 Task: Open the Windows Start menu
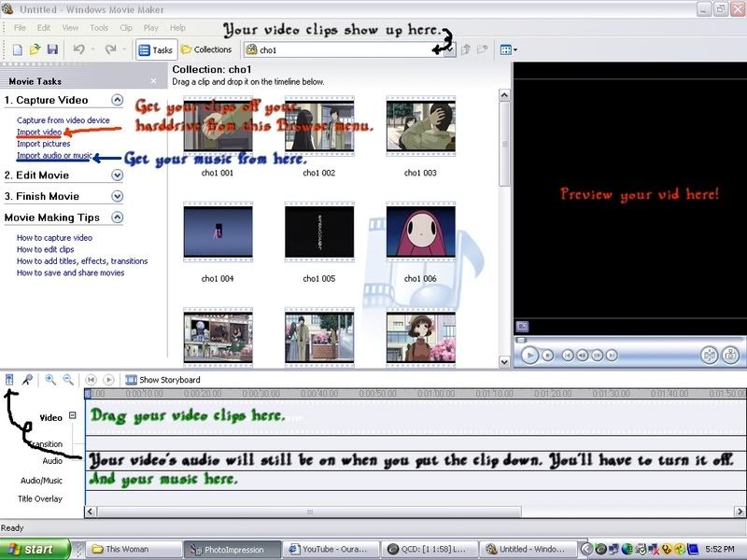(x=35, y=549)
